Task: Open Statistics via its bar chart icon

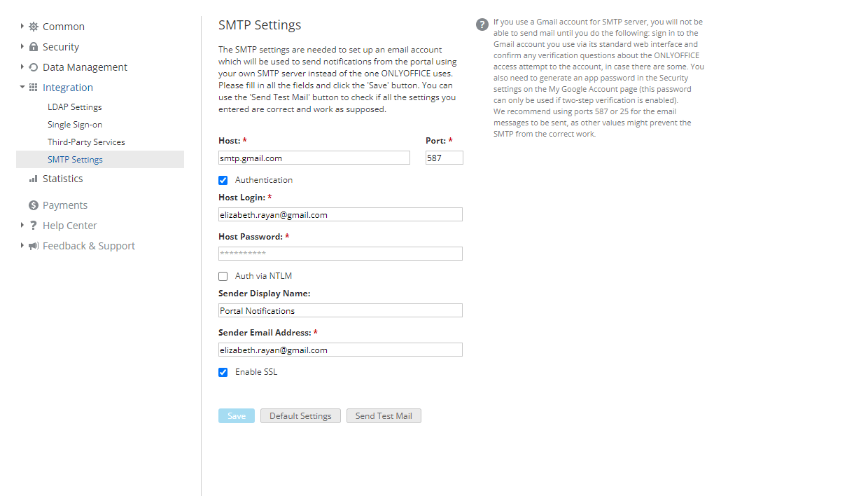Action: 32,178
